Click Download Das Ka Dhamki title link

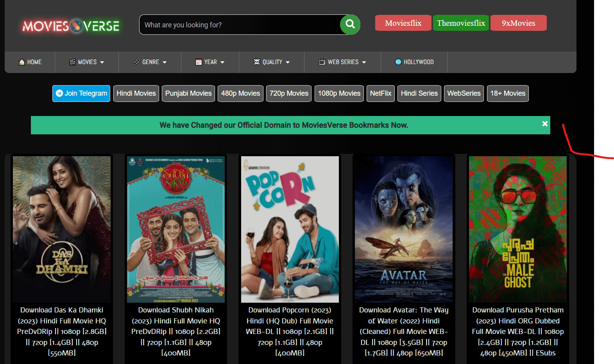coord(62,331)
